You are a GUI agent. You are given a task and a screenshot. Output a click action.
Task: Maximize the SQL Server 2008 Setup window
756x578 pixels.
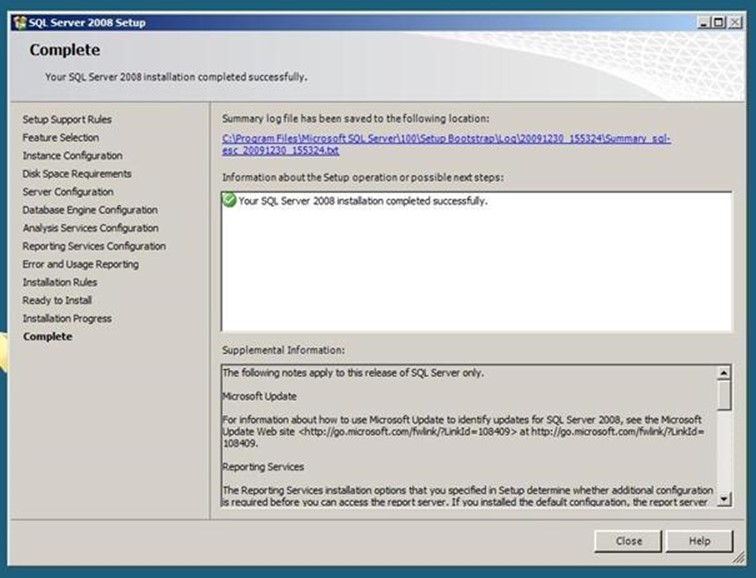pyautogui.click(x=718, y=23)
